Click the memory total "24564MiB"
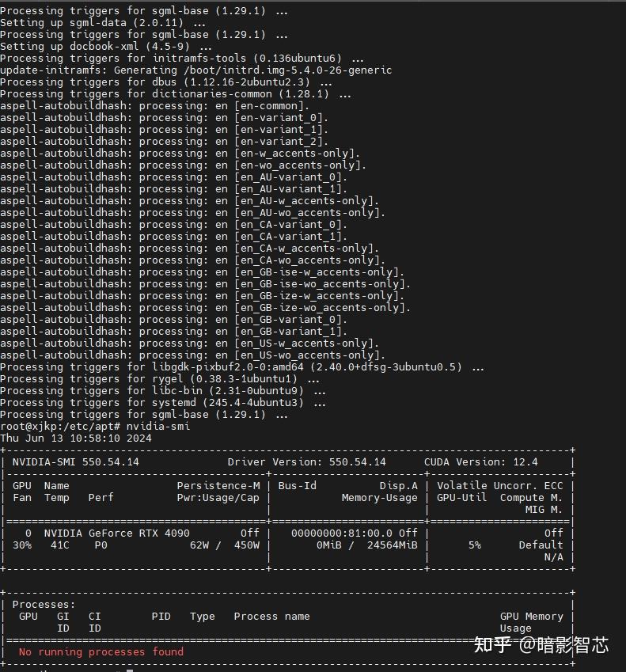 tap(392, 545)
